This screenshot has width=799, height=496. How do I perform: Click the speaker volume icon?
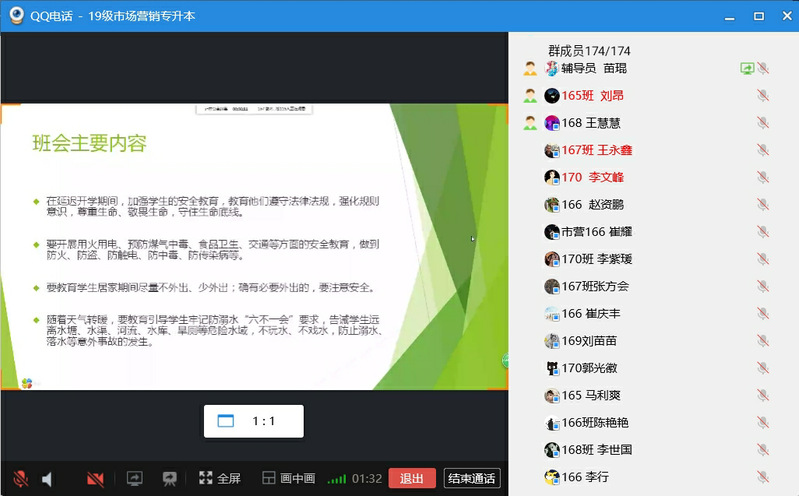pyautogui.click(x=47, y=479)
